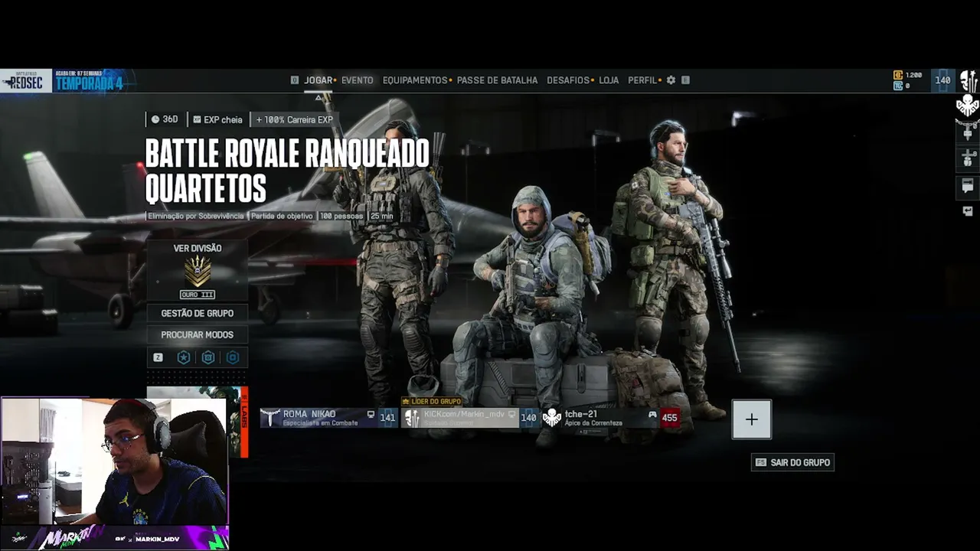Select the tche-21 player card
The height and width of the screenshot is (551, 980).
[611, 418]
